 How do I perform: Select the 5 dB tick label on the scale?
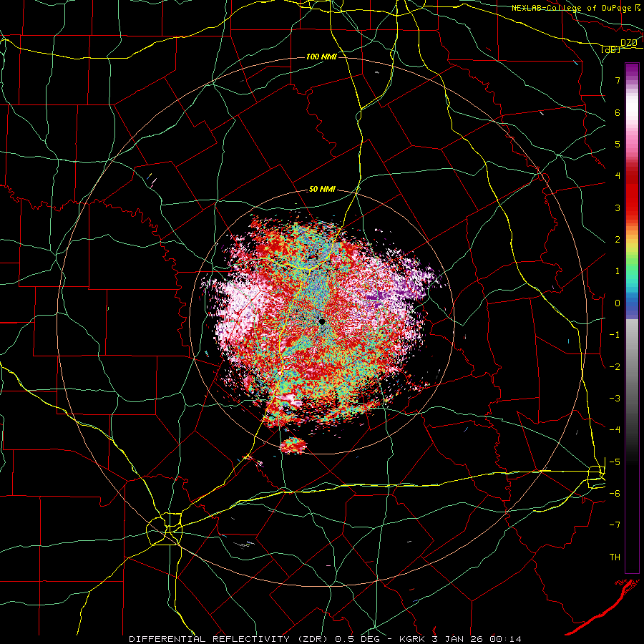pyautogui.click(x=618, y=144)
